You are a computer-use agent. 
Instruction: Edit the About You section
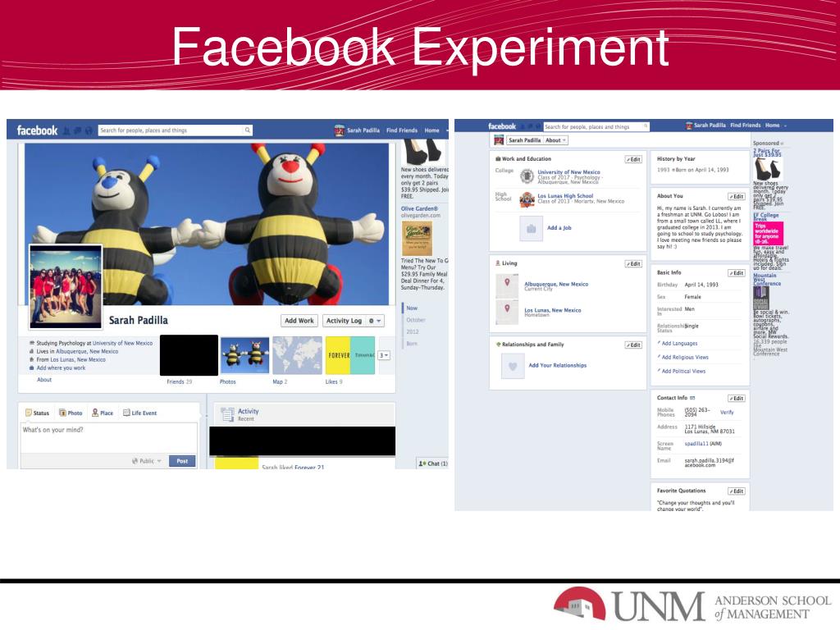click(x=736, y=197)
